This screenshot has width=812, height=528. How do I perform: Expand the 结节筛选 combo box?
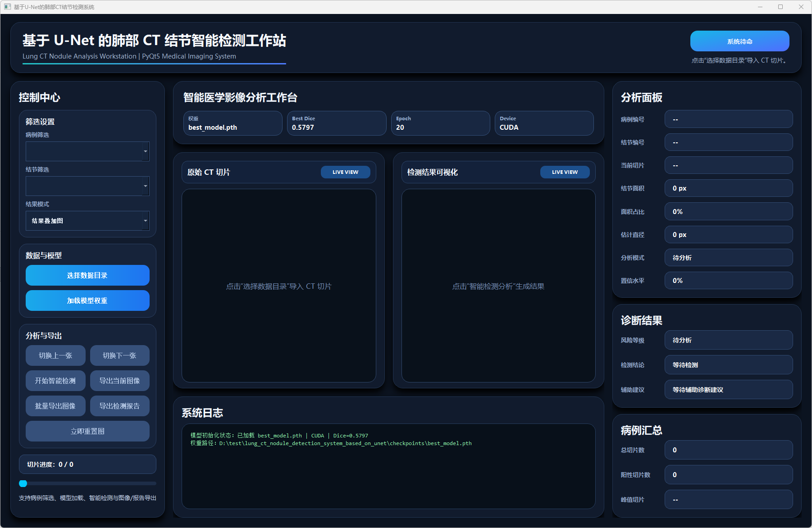[87, 186]
